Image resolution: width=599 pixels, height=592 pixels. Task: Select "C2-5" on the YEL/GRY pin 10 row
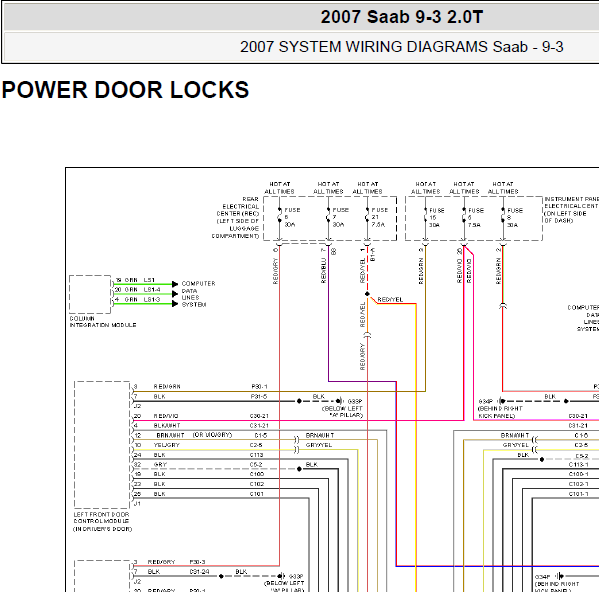coord(256,445)
